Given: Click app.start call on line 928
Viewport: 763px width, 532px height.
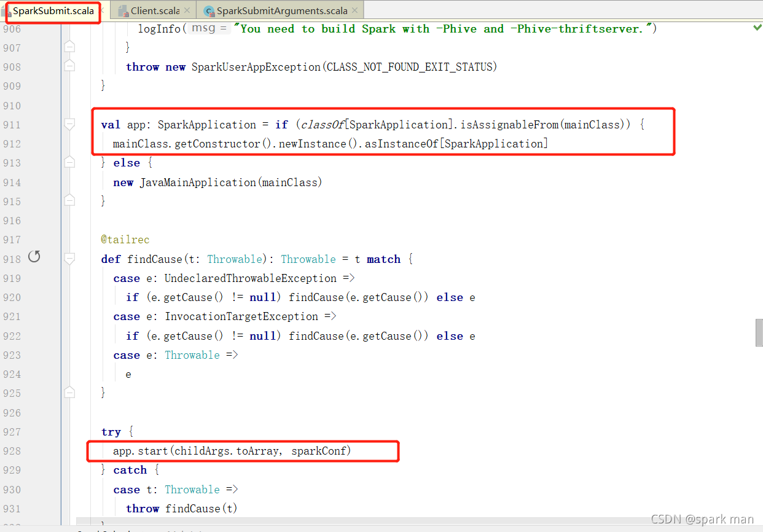Looking at the screenshot, I should click(x=140, y=451).
